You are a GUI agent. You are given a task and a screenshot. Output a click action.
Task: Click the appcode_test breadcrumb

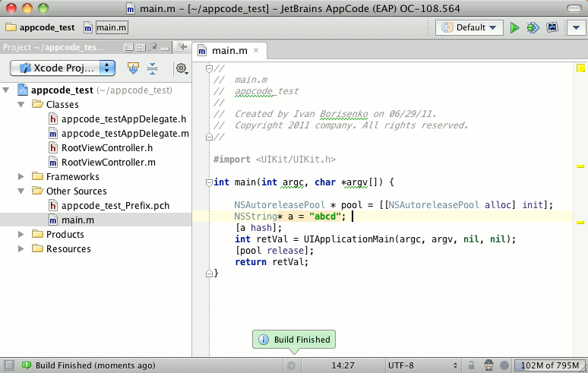40,28
